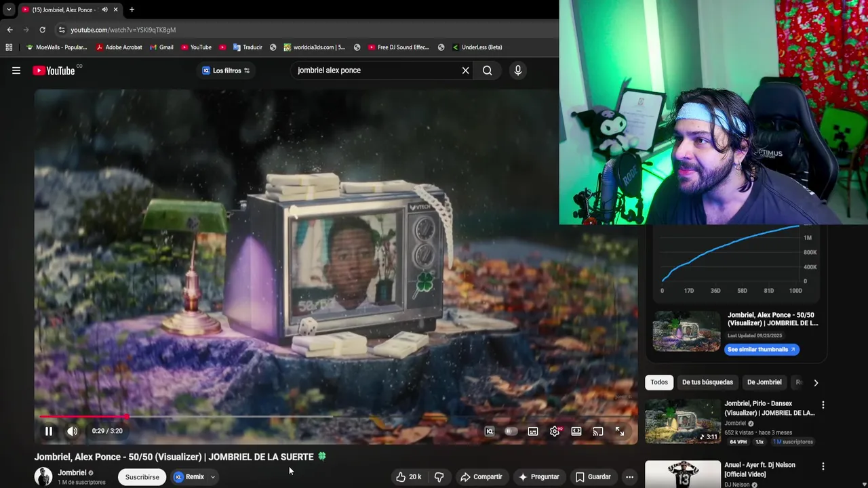Toggle autoplay switch in player

(511, 431)
